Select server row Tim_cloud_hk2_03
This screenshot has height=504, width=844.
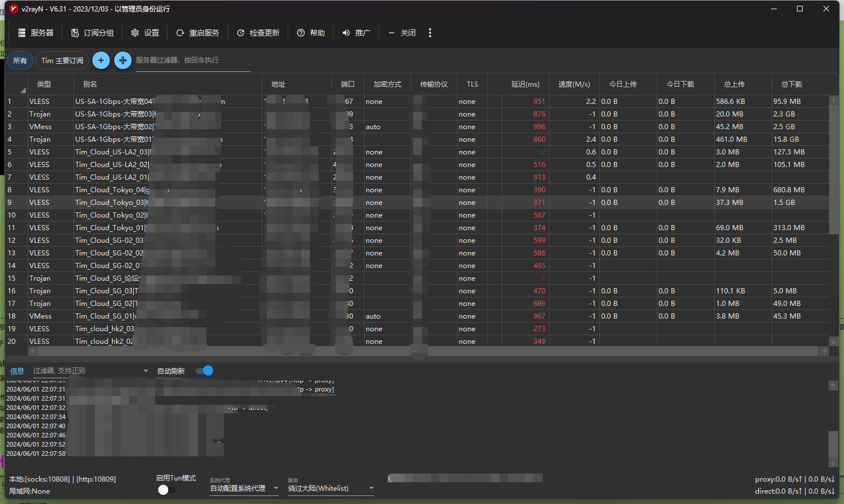[x=417, y=328]
